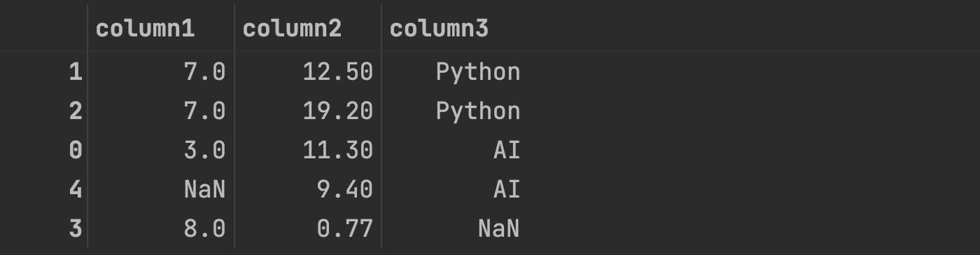
Task: Click the 12.50 cell in column2
Action: 338,71
